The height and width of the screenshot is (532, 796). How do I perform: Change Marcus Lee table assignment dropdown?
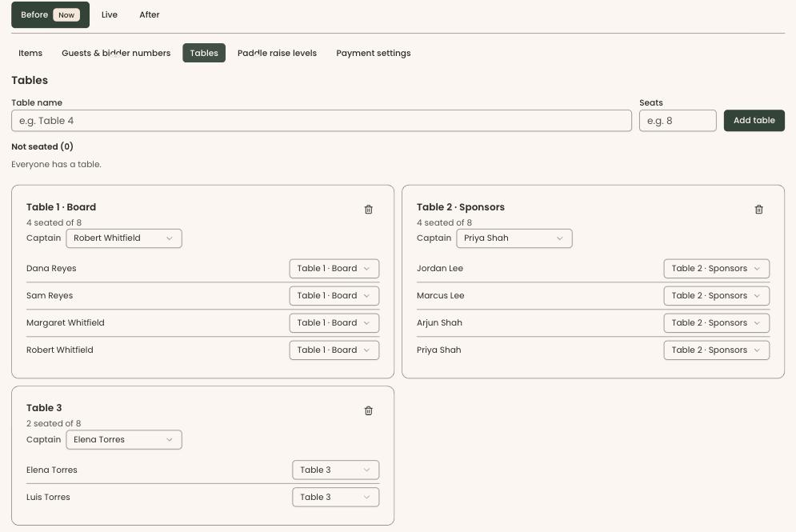716,295
